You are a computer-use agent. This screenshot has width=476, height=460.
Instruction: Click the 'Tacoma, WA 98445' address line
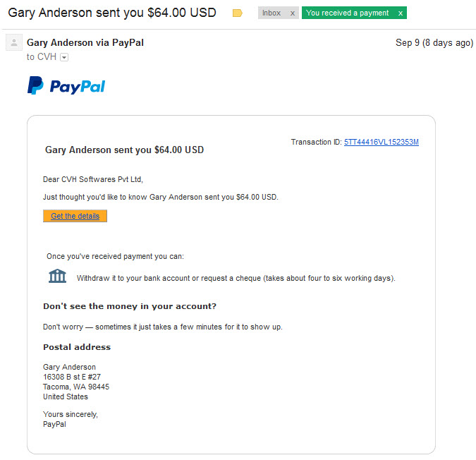76,387
